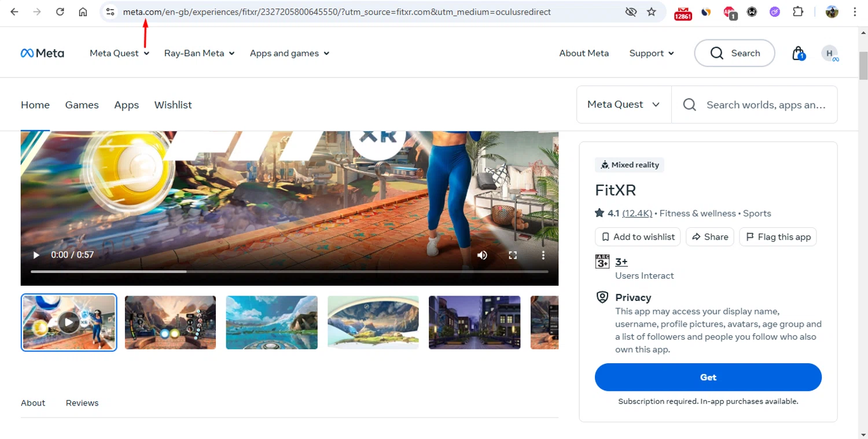Open Meta Quest platform selector dropdown
868x439 pixels.
point(624,105)
